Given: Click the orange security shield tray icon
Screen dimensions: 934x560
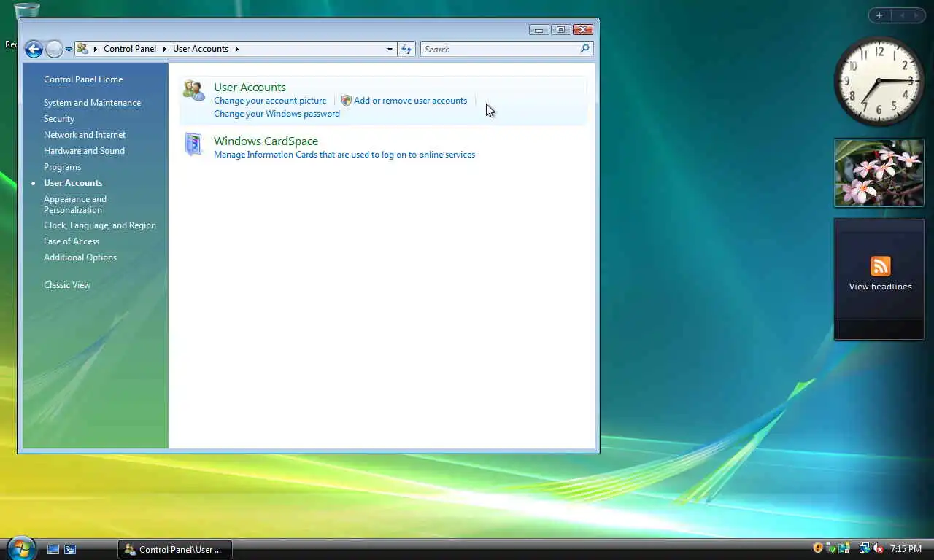Looking at the screenshot, I should pos(818,548).
